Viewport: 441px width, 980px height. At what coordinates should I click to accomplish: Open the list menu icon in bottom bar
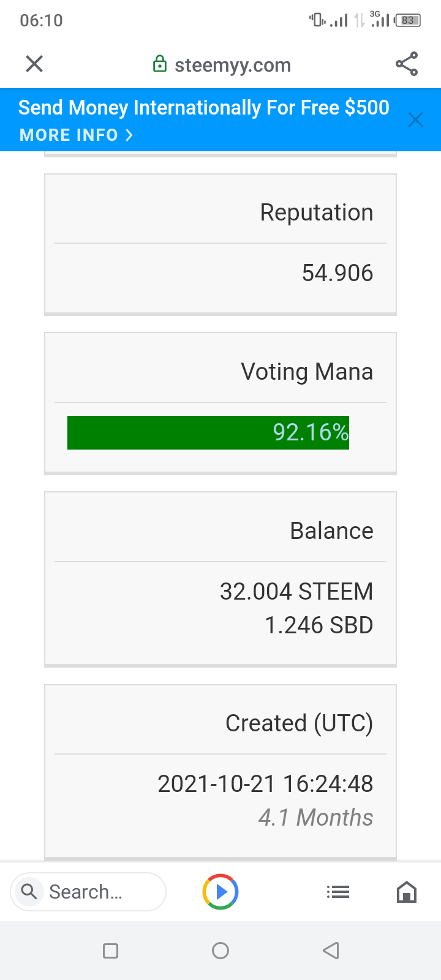click(x=337, y=892)
